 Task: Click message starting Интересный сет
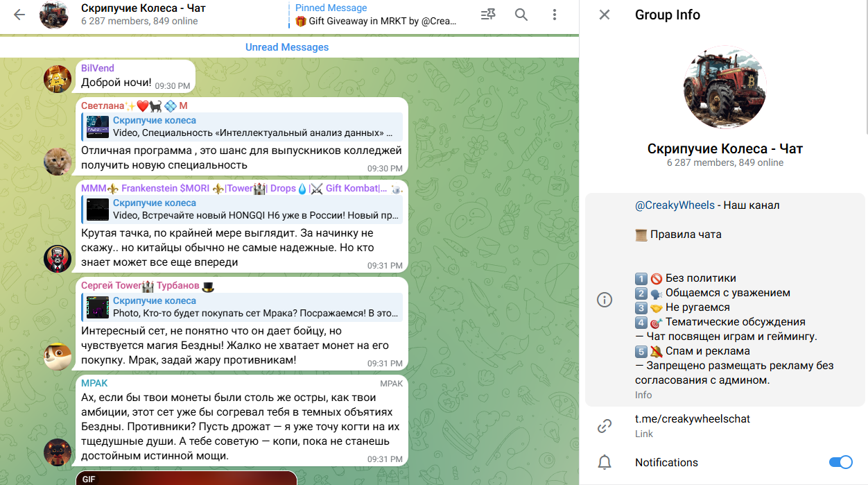235,346
